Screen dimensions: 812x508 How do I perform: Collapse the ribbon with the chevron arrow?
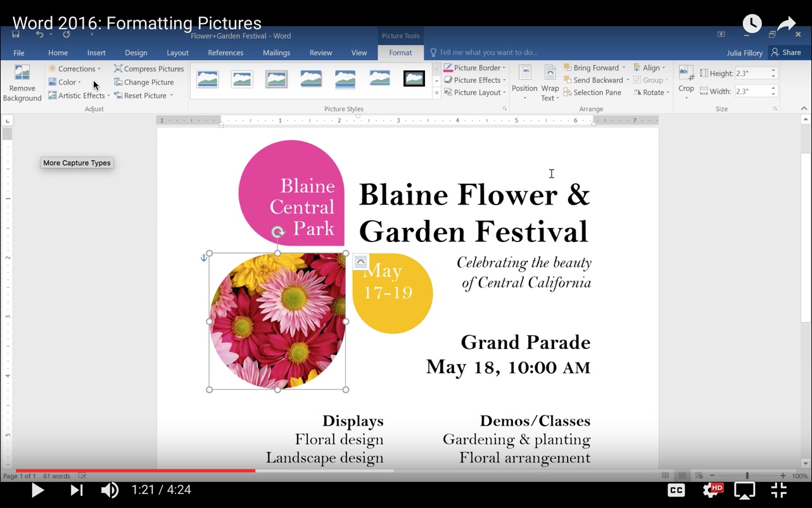pyautogui.click(x=804, y=109)
